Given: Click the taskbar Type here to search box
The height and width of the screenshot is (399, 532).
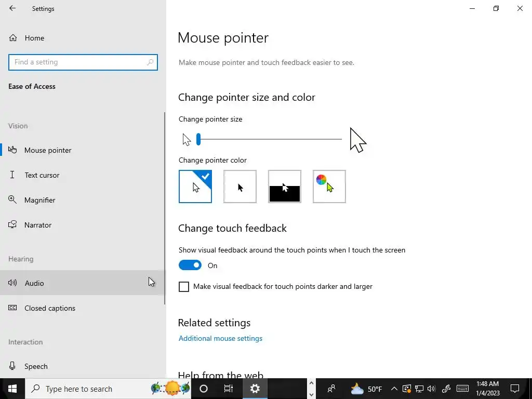Looking at the screenshot, I should (x=108, y=389).
